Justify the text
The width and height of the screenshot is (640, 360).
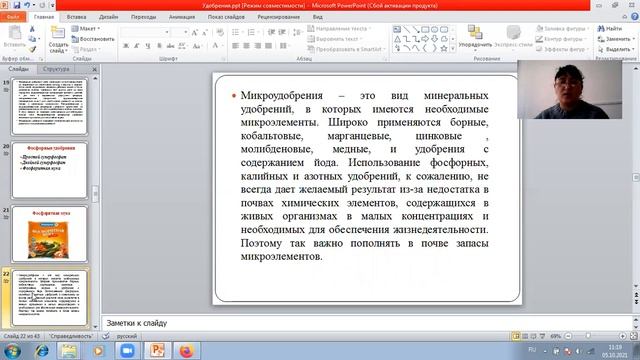[268, 46]
